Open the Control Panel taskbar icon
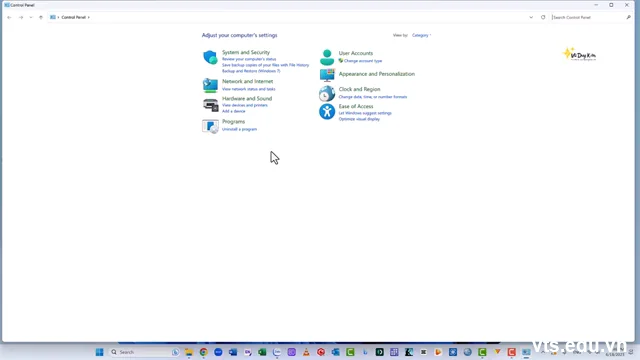This screenshot has width=640, height=360. point(526,352)
